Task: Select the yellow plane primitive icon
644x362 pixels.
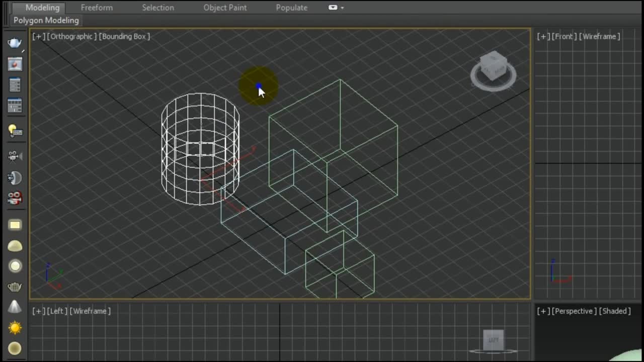Action: 15,225
